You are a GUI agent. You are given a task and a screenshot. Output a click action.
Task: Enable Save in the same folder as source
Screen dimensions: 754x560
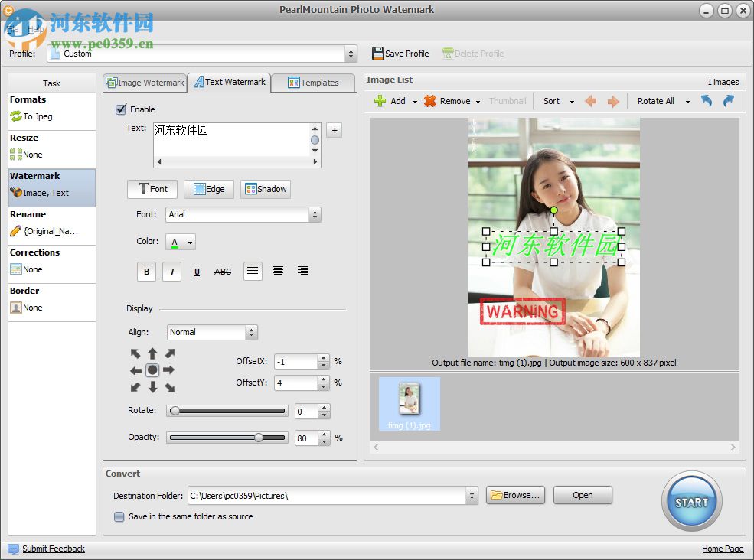coord(119,516)
